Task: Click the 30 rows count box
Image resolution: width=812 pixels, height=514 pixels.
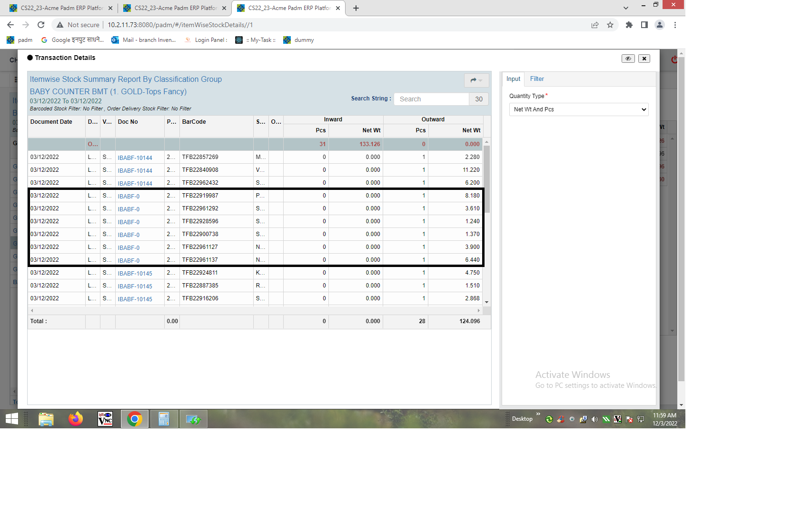Action: point(479,99)
